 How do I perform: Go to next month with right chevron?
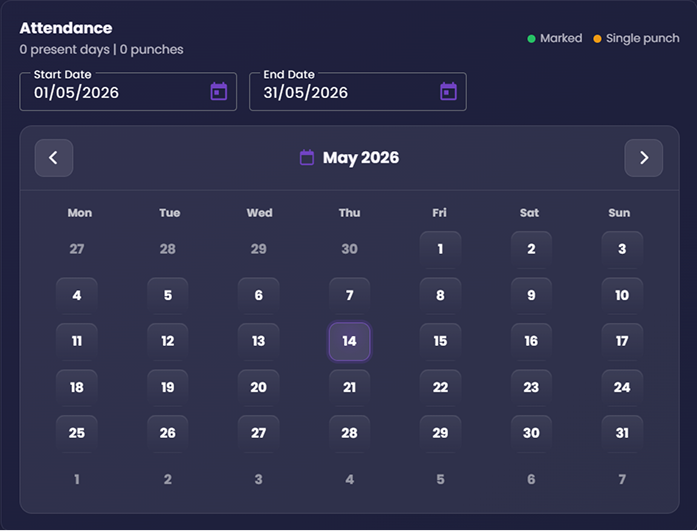644,158
